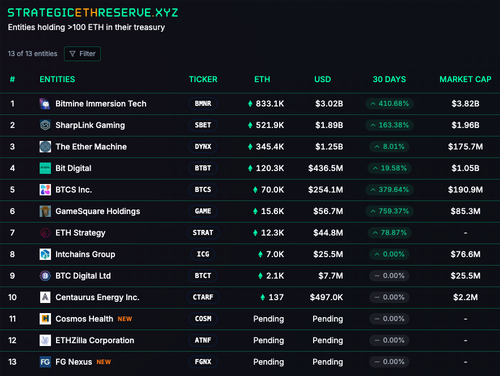Click the STRAT ticker badge

tap(203, 233)
